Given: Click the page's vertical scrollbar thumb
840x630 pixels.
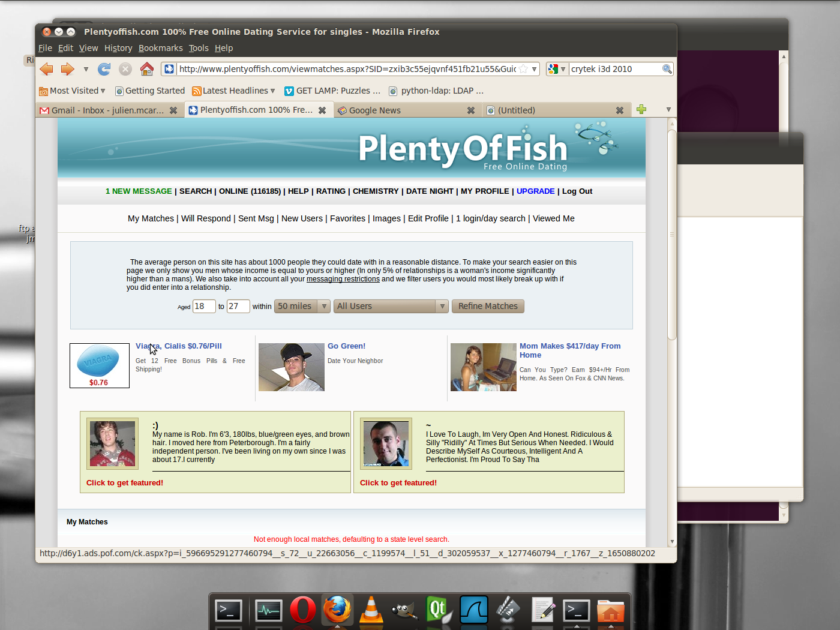Looking at the screenshot, I should click(x=672, y=235).
